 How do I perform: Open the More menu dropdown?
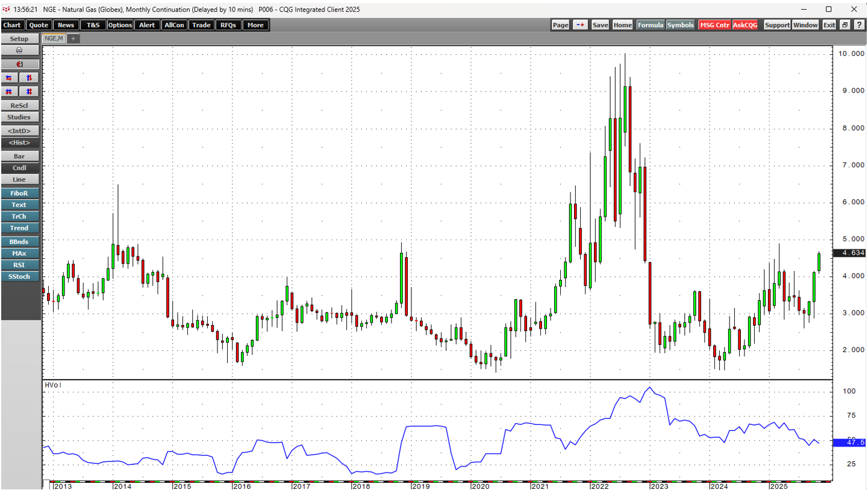[255, 25]
